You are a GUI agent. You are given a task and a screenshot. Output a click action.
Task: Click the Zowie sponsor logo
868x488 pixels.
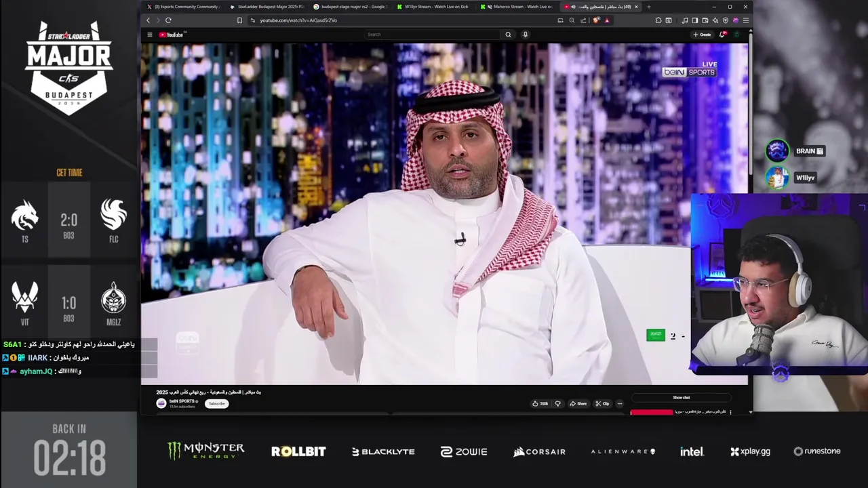point(464,451)
